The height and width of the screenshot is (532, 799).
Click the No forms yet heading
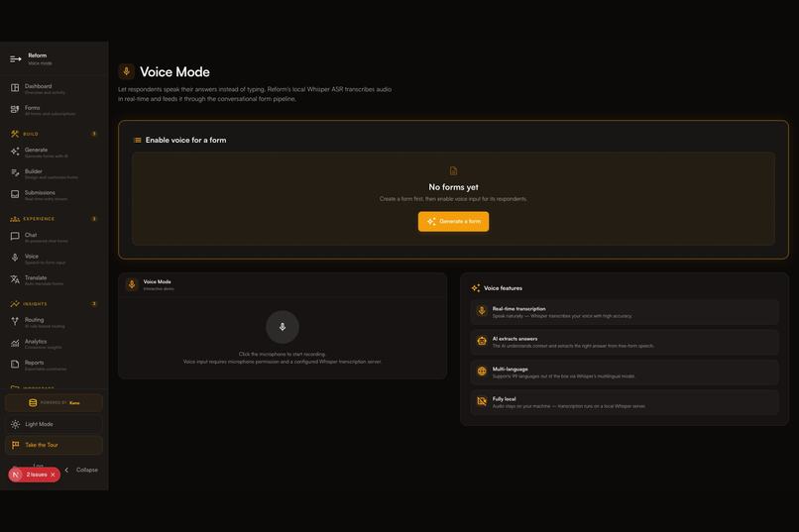click(x=453, y=187)
